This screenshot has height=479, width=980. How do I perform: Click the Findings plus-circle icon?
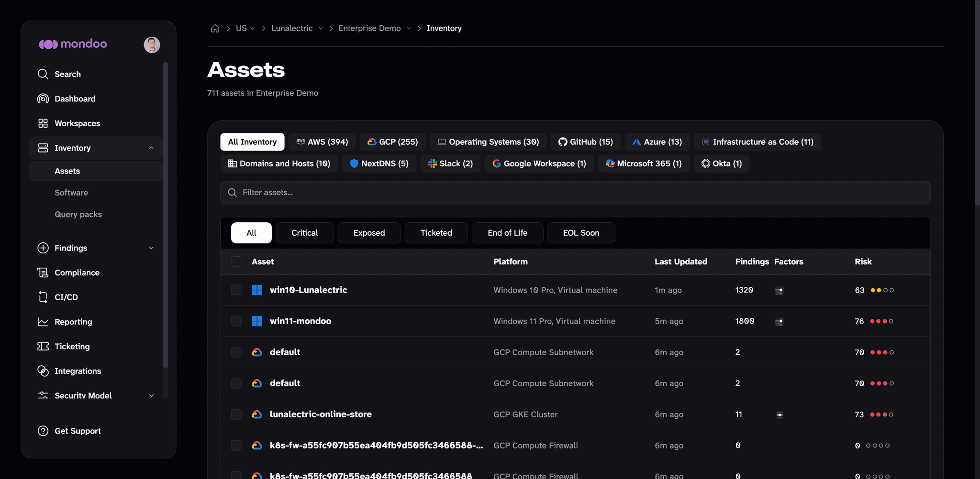coord(43,248)
